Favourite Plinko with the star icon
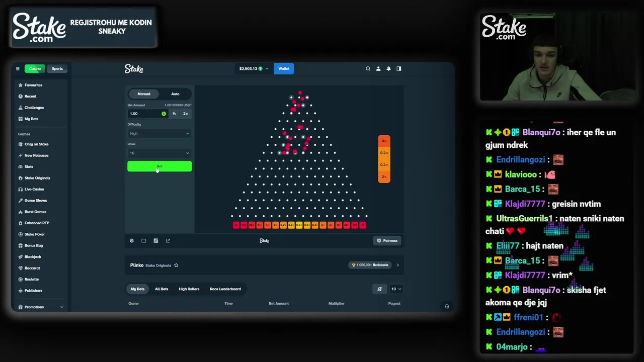 [176, 265]
